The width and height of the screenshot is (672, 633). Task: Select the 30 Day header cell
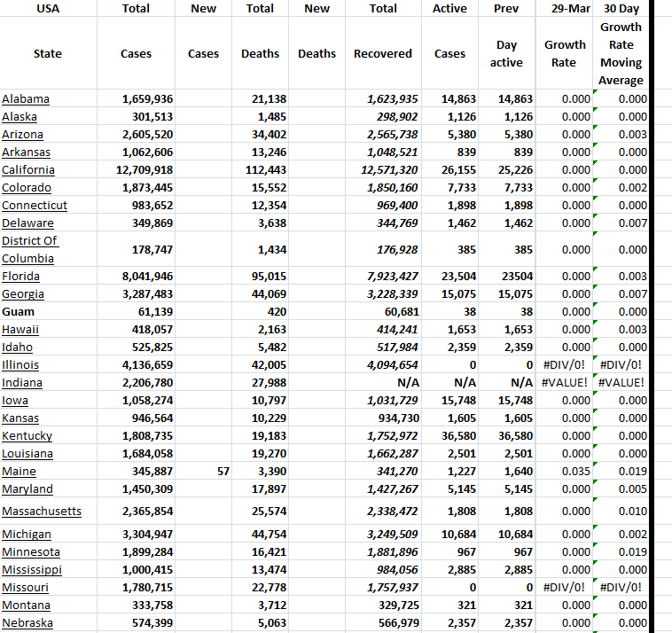[621, 9]
